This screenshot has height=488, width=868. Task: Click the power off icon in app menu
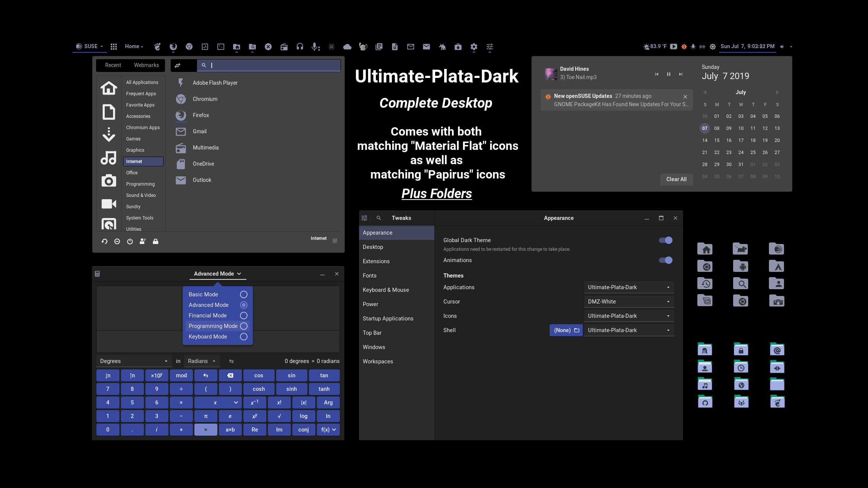coord(130,241)
